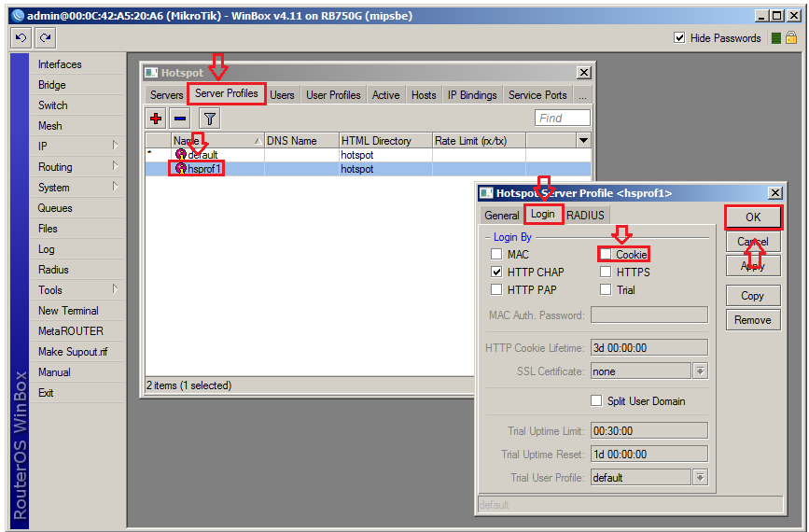The height and width of the screenshot is (532, 809).
Task: Click the redo arrow icon in toolbar
Action: click(44, 37)
